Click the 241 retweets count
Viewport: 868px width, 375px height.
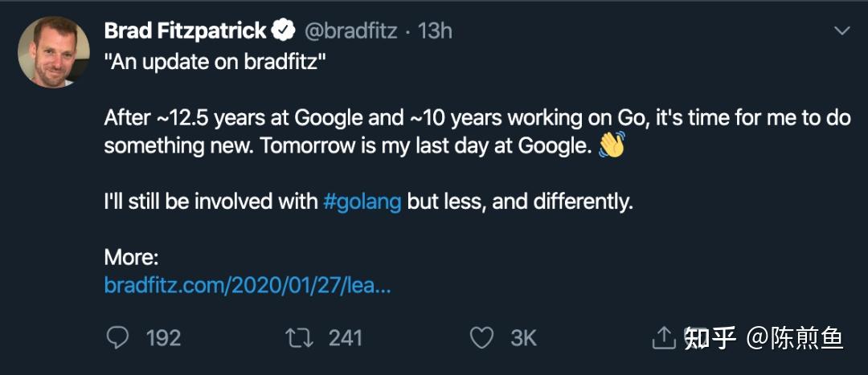click(346, 338)
